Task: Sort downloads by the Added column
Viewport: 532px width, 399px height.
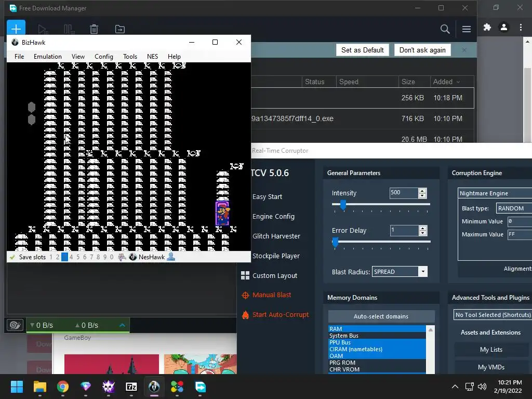Action: (x=446, y=82)
